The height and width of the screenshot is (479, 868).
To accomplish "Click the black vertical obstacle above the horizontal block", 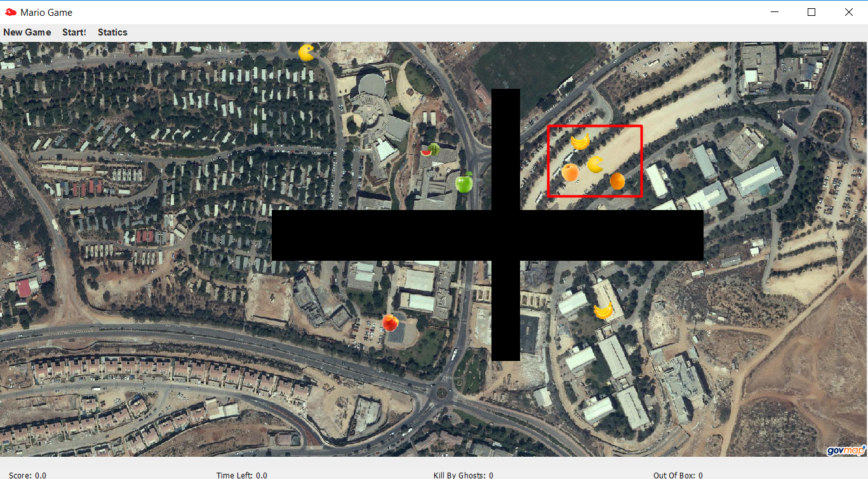I will pos(506,149).
